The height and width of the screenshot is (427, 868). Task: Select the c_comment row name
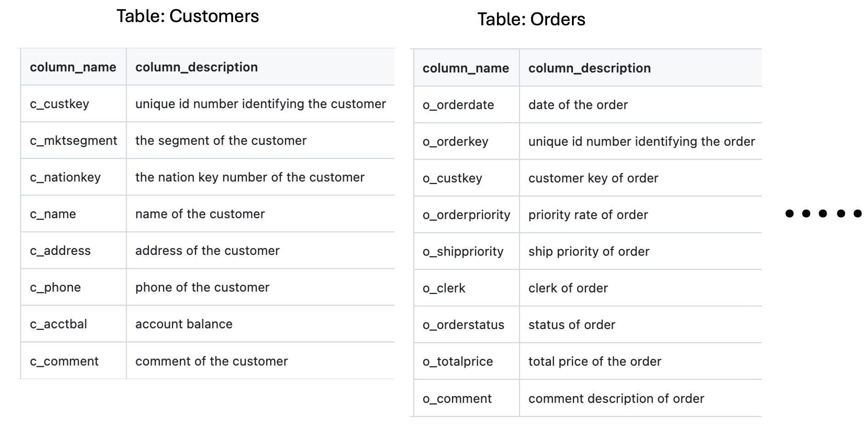pyautogui.click(x=64, y=361)
